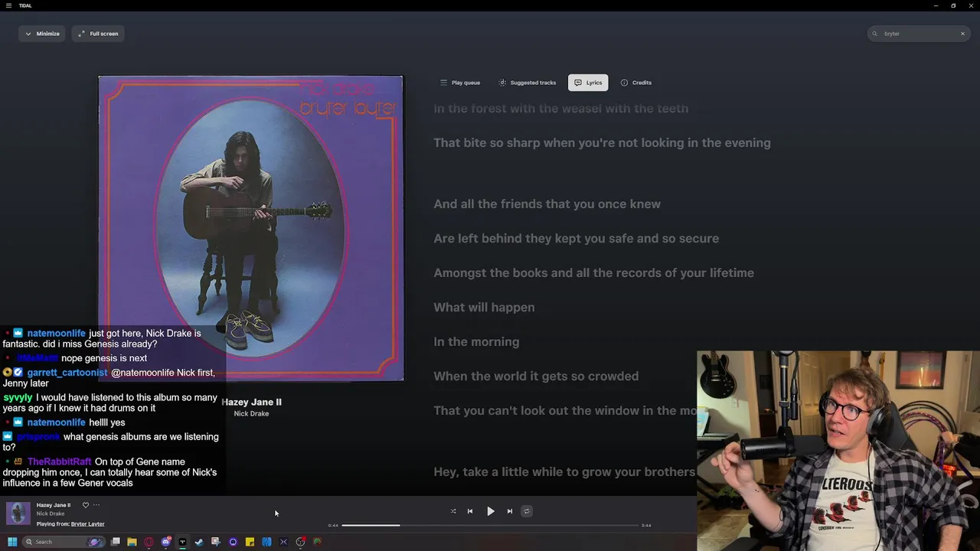980x551 pixels.
Task: Like Hazey Jane II with the heart icon
Action: [86, 505]
